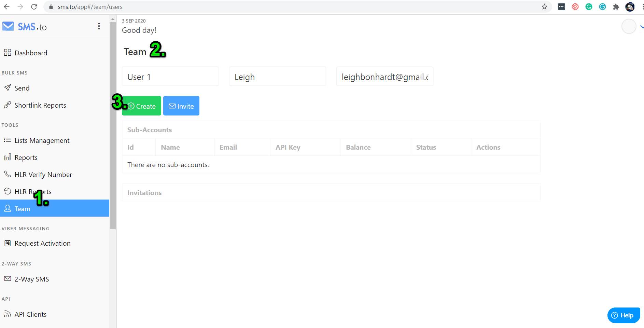This screenshot has height=328, width=644.
Task: Open HLR Reports with its pie-chart icon
Action: point(8,191)
